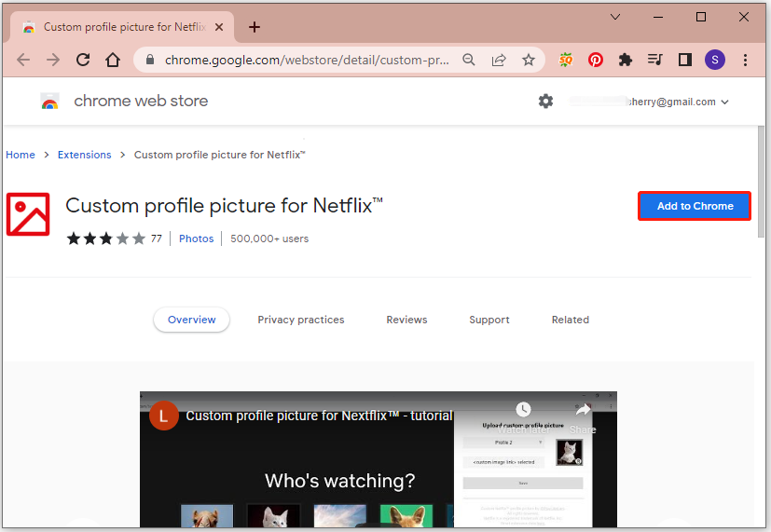Click the star rating of the extension
Screen dimensions: 771x532
click(106, 239)
